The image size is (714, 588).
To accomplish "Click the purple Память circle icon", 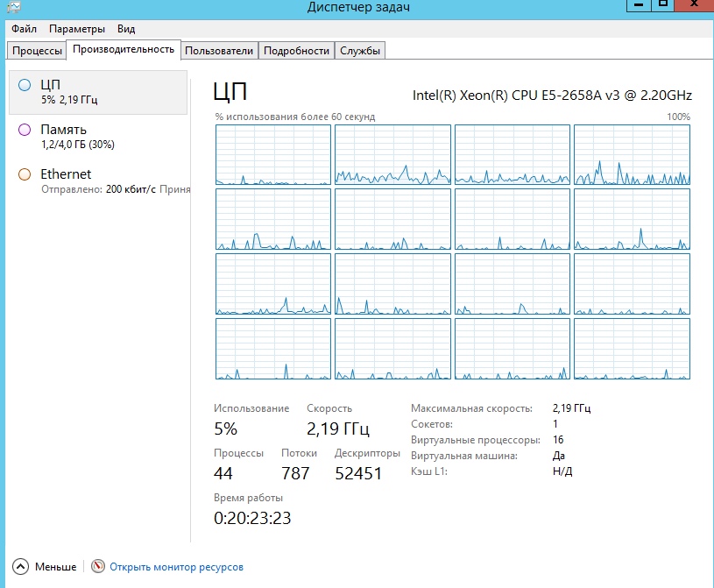I will (x=25, y=130).
